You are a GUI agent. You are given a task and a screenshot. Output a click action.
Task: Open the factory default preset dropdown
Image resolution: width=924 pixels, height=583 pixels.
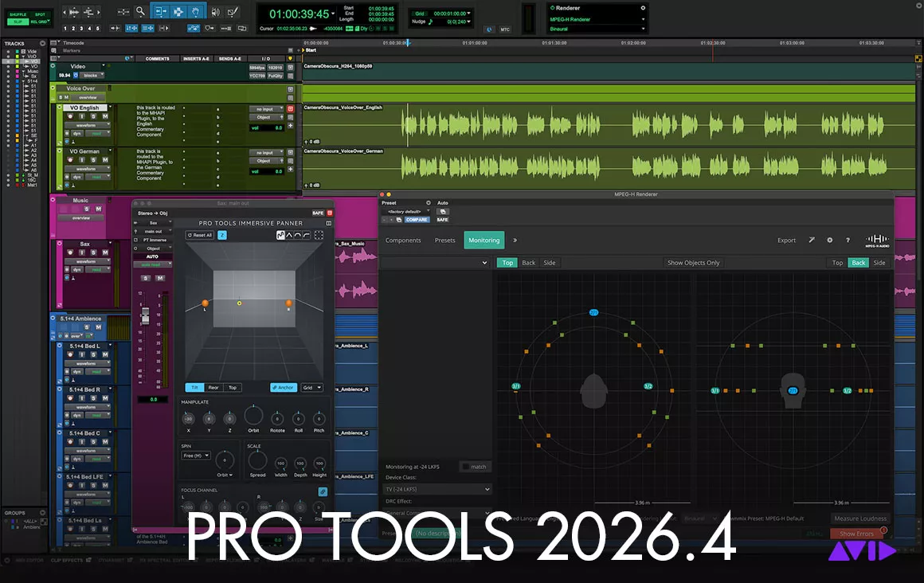pos(406,211)
